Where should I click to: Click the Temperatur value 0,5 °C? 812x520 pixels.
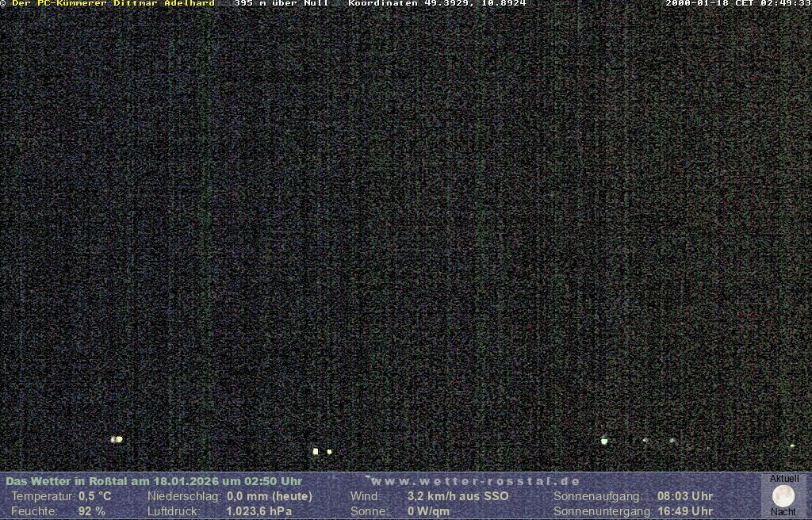[95, 496]
